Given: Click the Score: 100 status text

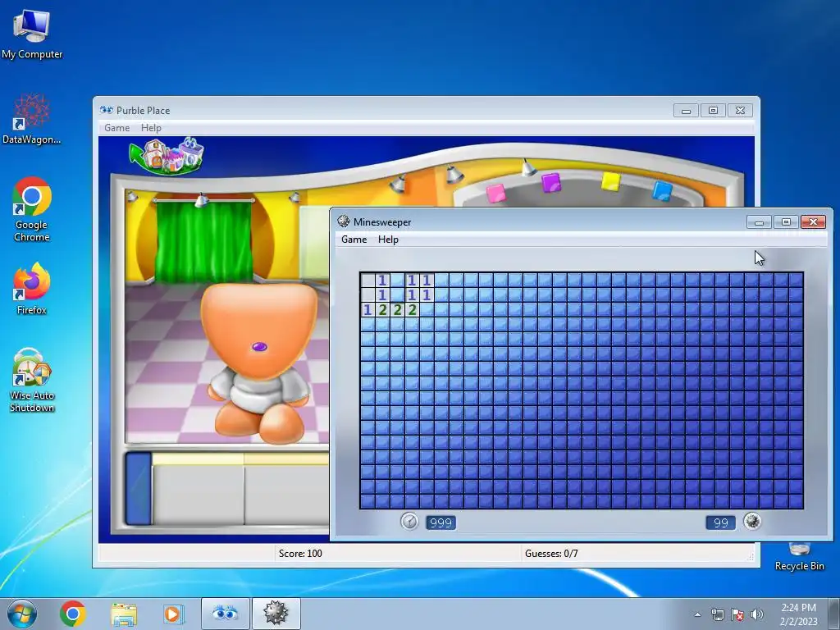Looking at the screenshot, I should tap(300, 554).
